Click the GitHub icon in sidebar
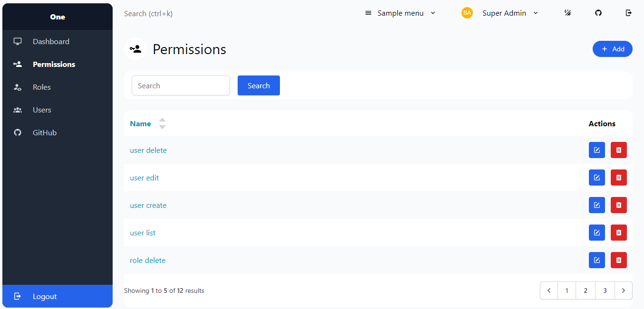 tap(18, 132)
